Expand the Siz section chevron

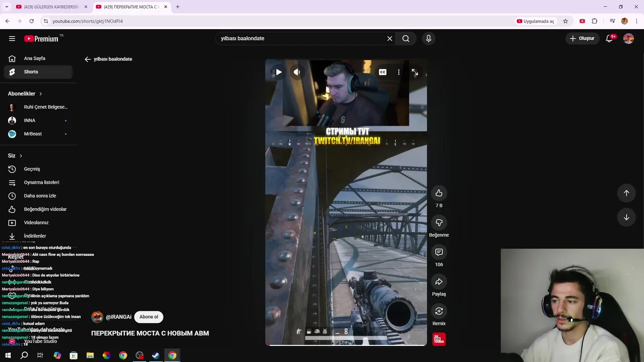(x=21, y=156)
